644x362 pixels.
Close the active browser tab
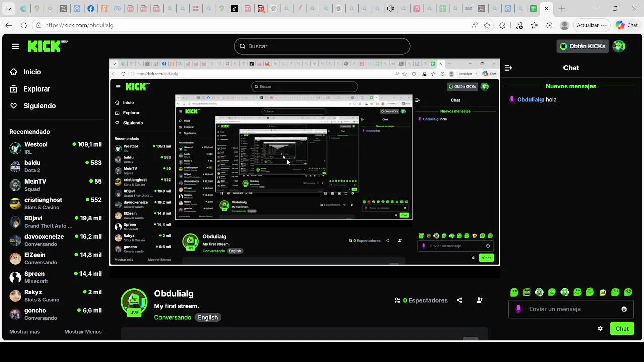pos(546,9)
